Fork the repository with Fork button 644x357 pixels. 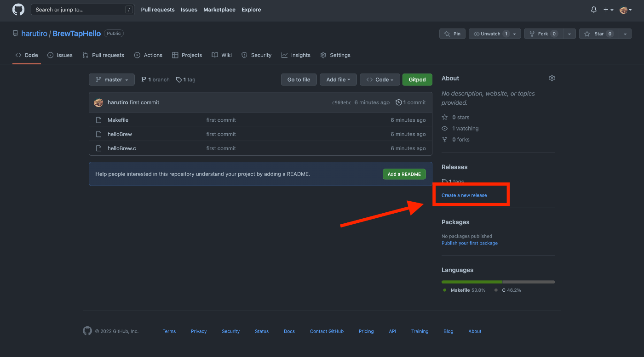[544, 34]
